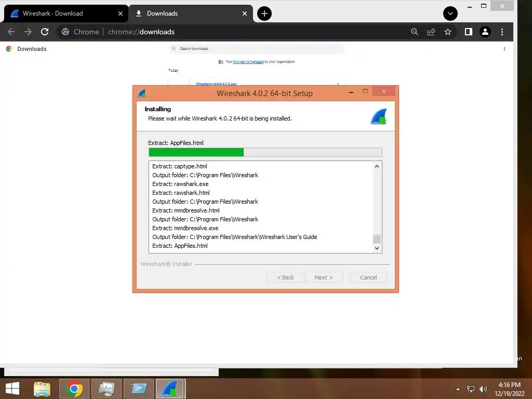Viewport: 532px width, 399px height.
Task: Open Chrome tab search dropdown arrow
Action: pos(450,14)
